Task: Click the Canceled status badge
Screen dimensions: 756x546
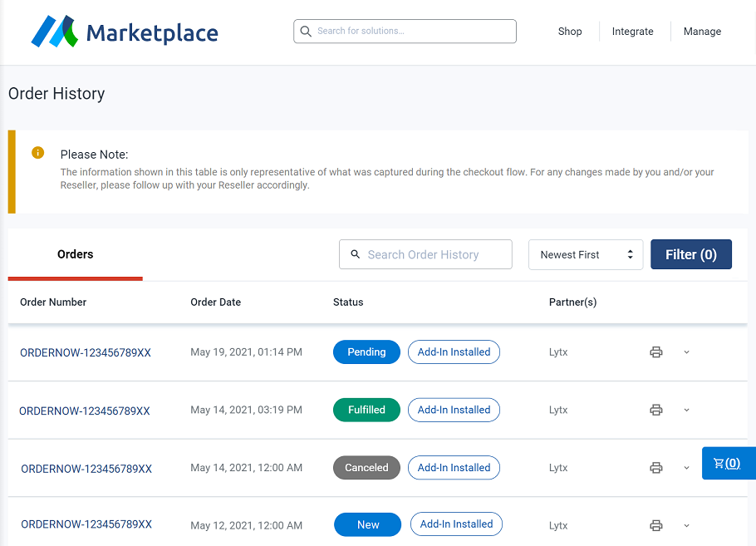Action: coord(366,468)
